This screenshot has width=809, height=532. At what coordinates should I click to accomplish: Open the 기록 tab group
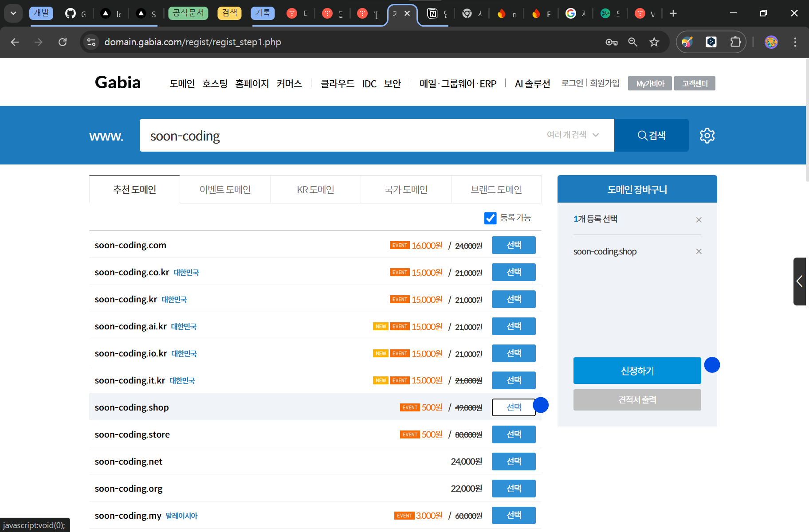pos(263,13)
